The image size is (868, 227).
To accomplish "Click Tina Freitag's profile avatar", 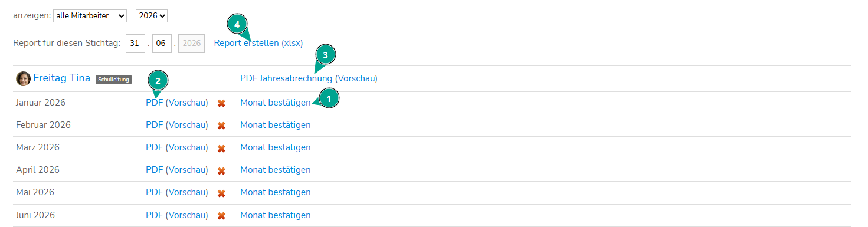I will [x=23, y=78].
